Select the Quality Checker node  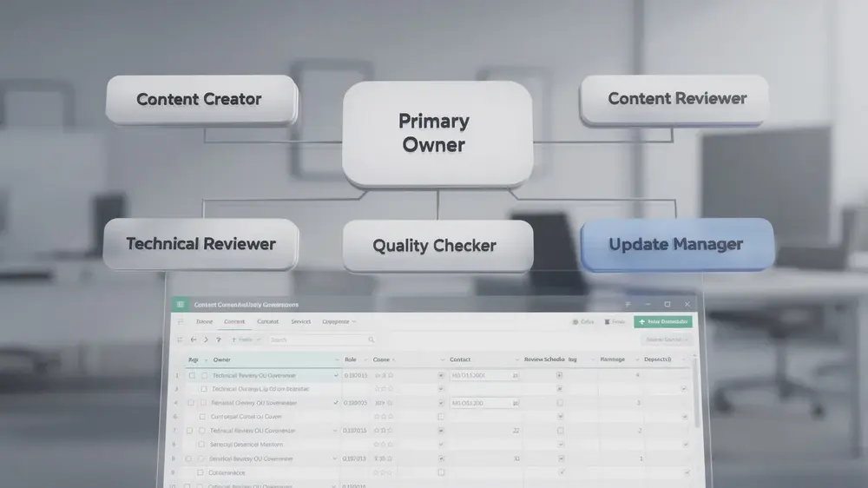coord(437,246)
